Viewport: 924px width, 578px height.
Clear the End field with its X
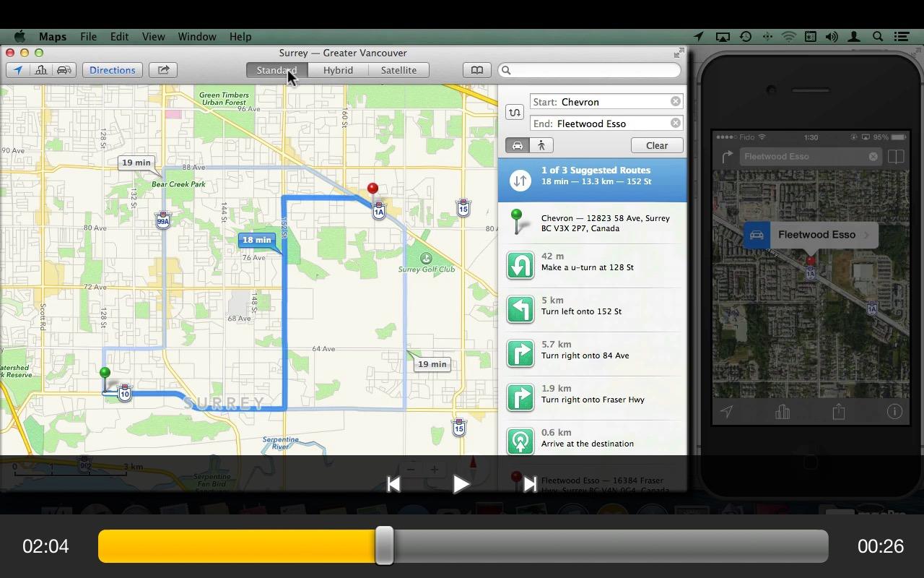[x=675, y=124]
